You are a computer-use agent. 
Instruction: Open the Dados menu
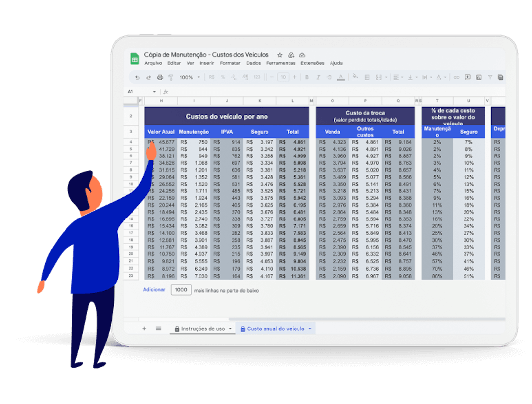pyautogui.click(x=254, y=63)
